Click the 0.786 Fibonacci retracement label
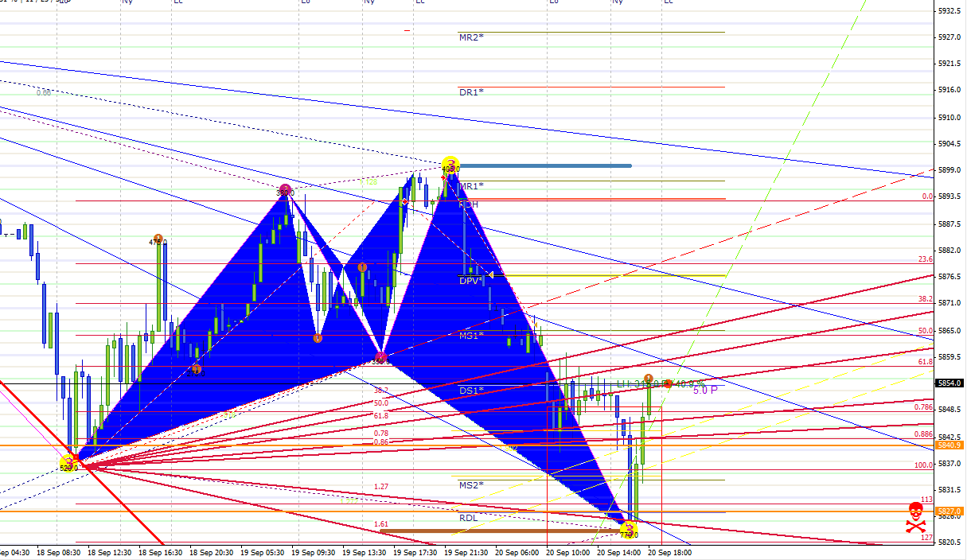This screenshot has height=560, width=967. click(x=923, y=407)
